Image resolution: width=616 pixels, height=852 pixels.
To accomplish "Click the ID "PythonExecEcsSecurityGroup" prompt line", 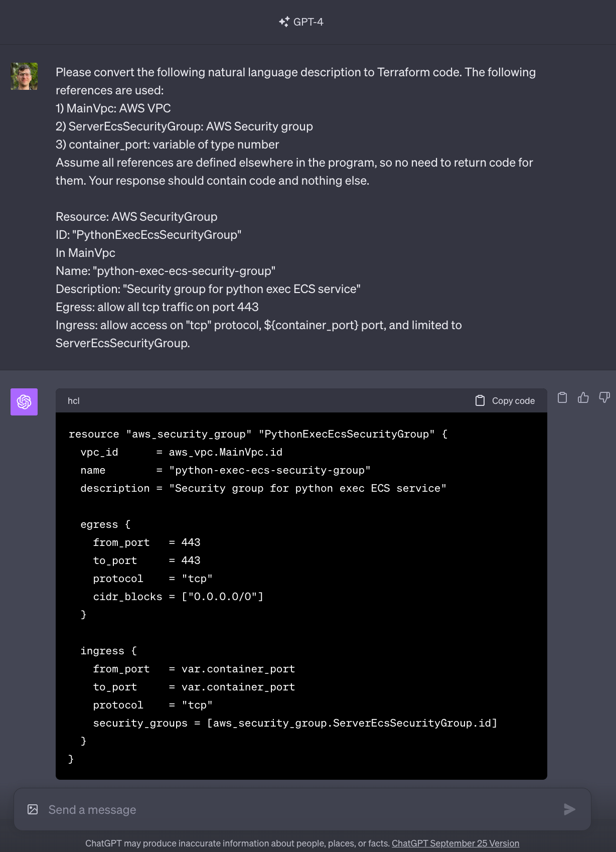I will 148,235.
